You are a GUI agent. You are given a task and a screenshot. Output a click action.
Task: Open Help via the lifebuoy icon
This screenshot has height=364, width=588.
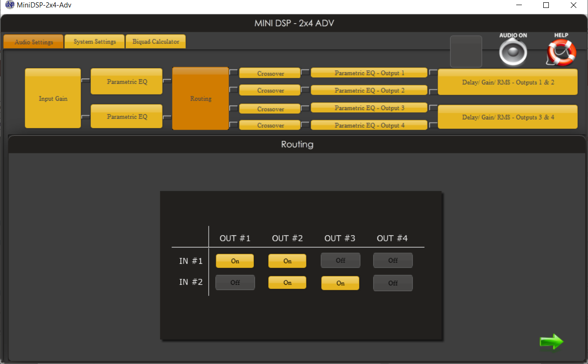(561, 52)
